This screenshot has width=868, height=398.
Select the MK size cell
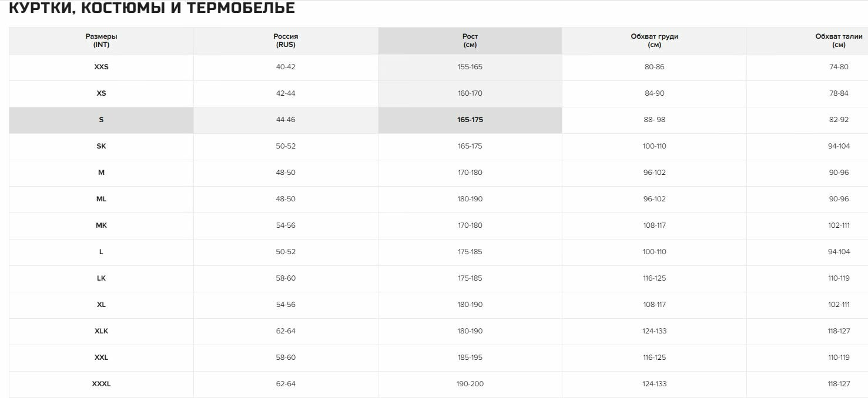point(101,225)
